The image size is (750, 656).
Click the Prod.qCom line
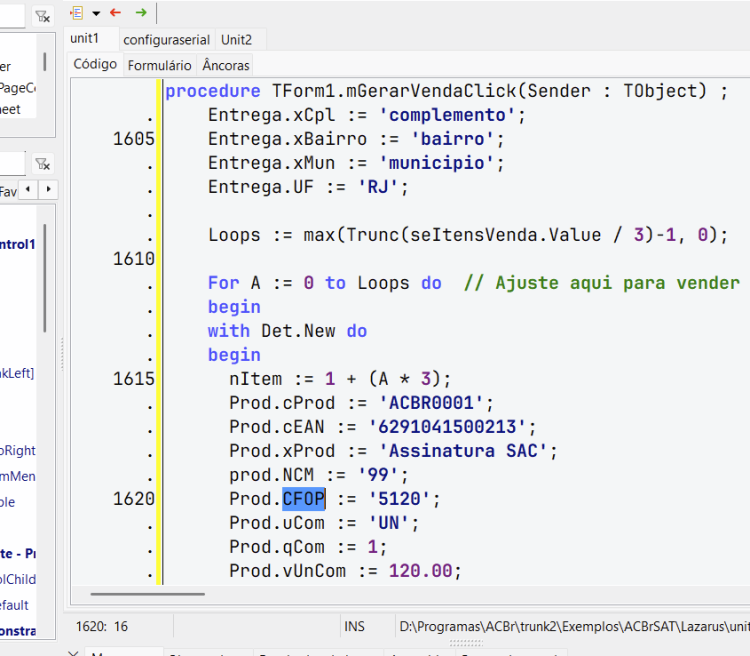coord(308,547)
